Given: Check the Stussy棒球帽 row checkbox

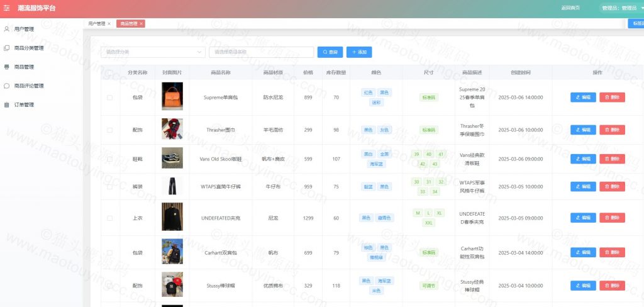Looking at the screenshot, I should pos(109,286).
